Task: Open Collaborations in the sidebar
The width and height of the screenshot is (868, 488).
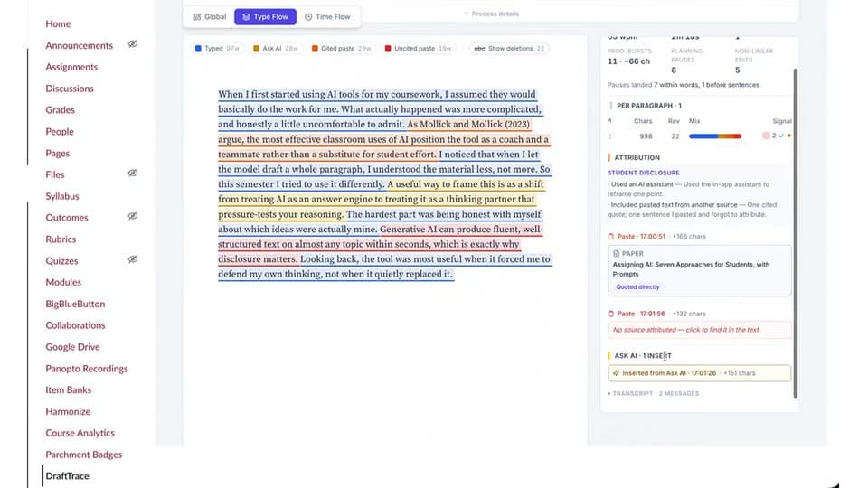Action: 75,325
